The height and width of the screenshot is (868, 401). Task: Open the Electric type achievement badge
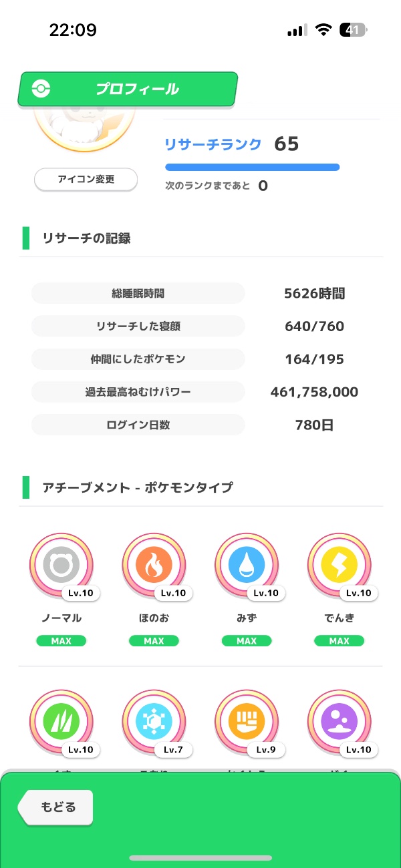339,566
